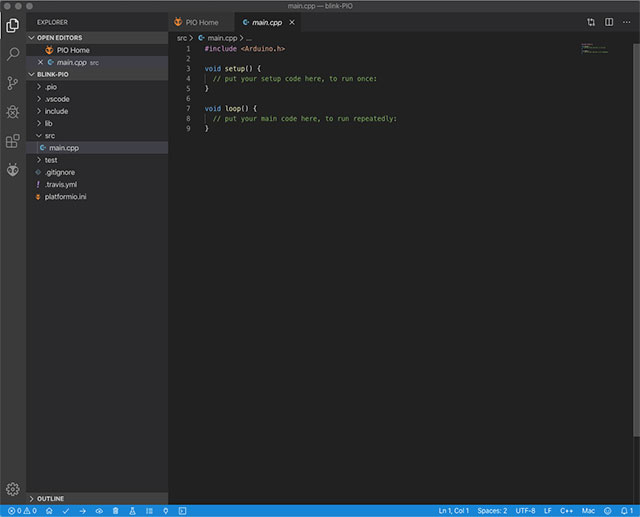Click PlatformIO Build checkmark in status bar

coord(66,510)
